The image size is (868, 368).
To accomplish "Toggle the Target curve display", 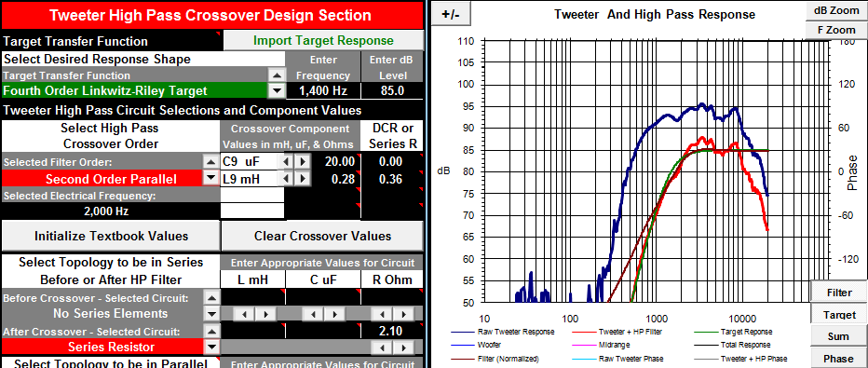I will click(839, 314).
